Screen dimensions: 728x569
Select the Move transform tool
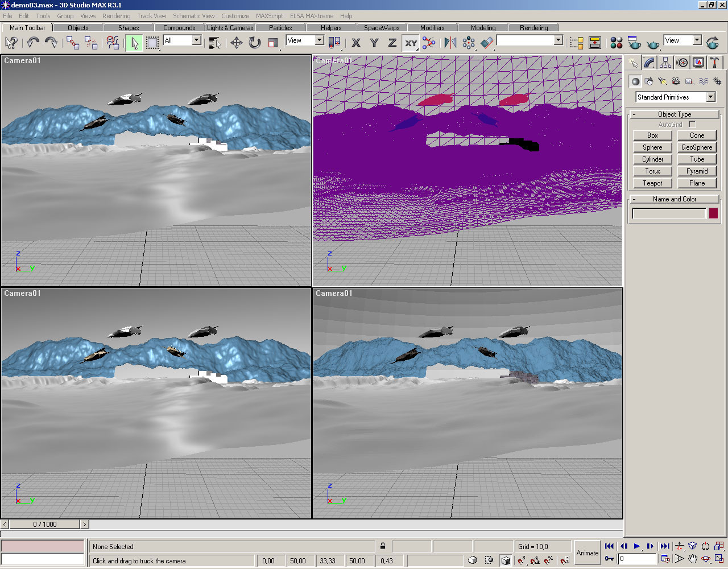tap(236, 43)
